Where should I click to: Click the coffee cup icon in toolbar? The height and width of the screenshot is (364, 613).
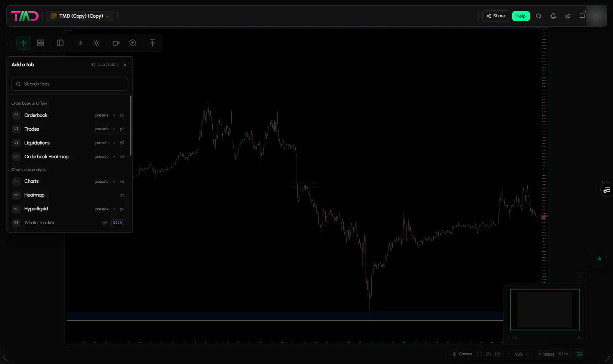point(116,43)
